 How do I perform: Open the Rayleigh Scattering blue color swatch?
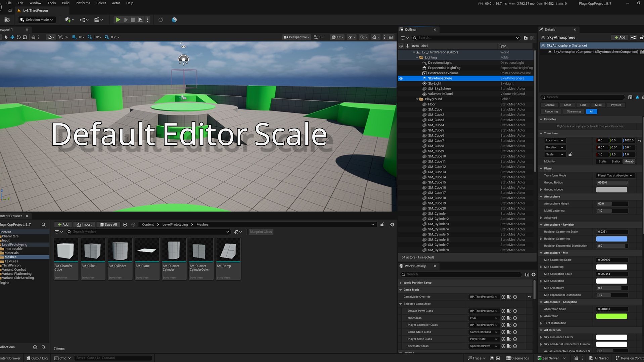[611, 239]
